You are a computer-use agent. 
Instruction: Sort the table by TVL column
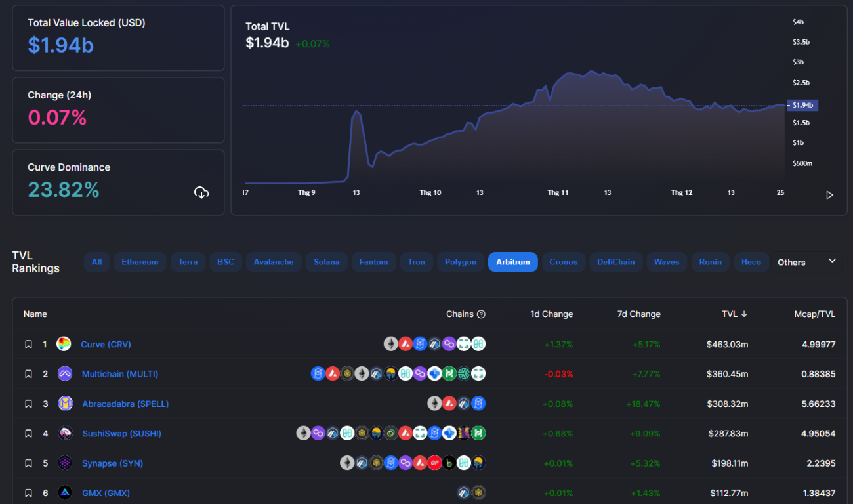tap(734, 314)
